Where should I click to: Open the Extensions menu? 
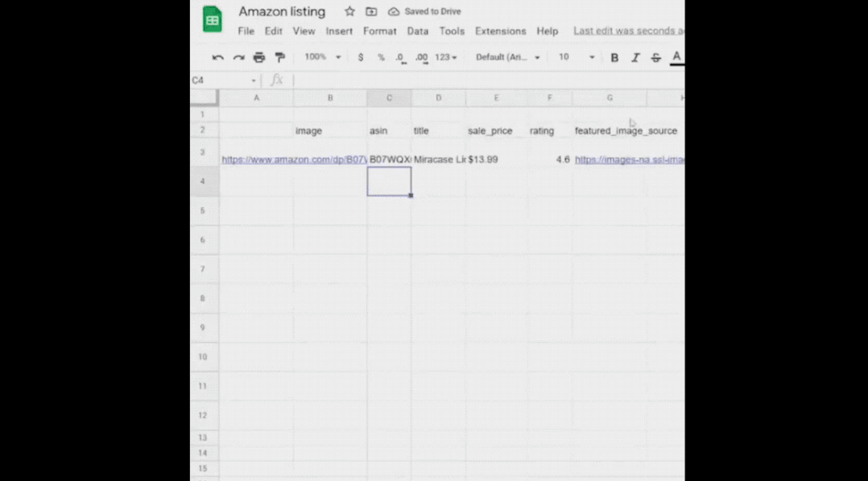click(x=500, y=31)
